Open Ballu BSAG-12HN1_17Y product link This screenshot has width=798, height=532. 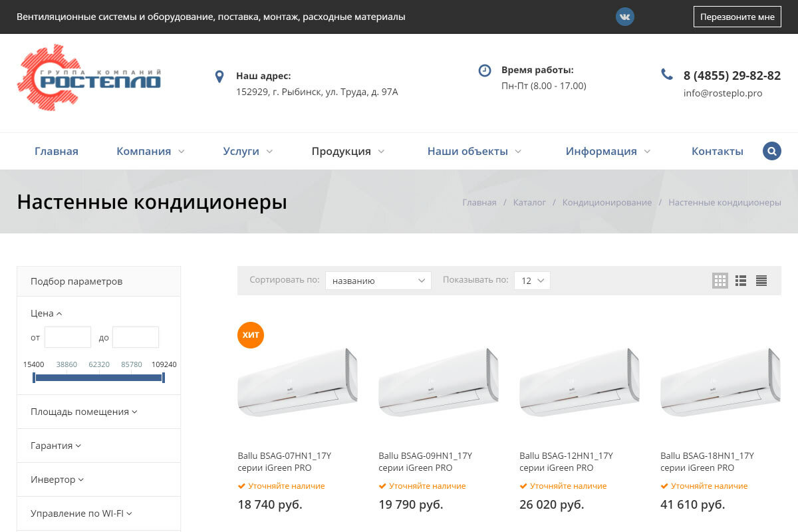pos(567,462)
